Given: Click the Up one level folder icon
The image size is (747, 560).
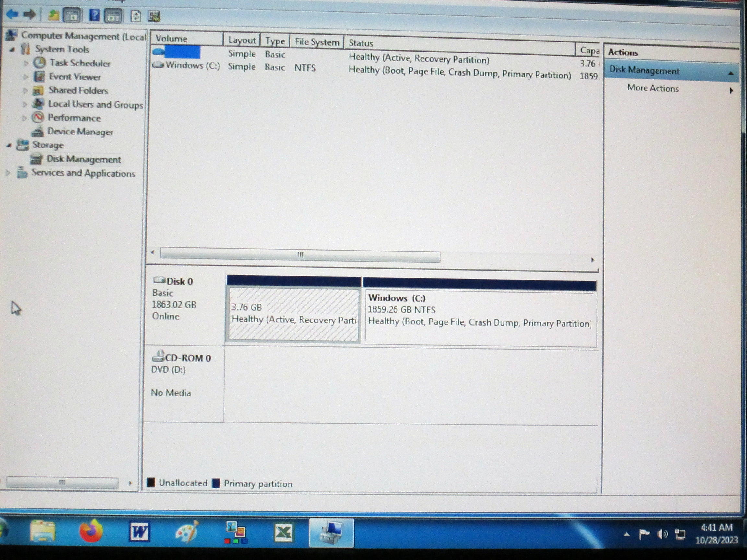Looking at the screenshot, I should [53, 15].
